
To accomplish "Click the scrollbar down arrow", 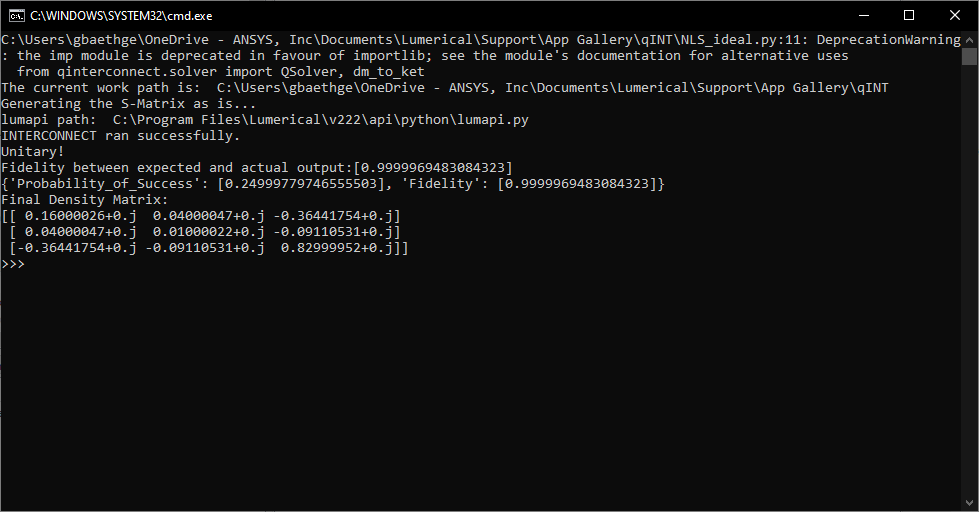I will click(x=969, y=503).
